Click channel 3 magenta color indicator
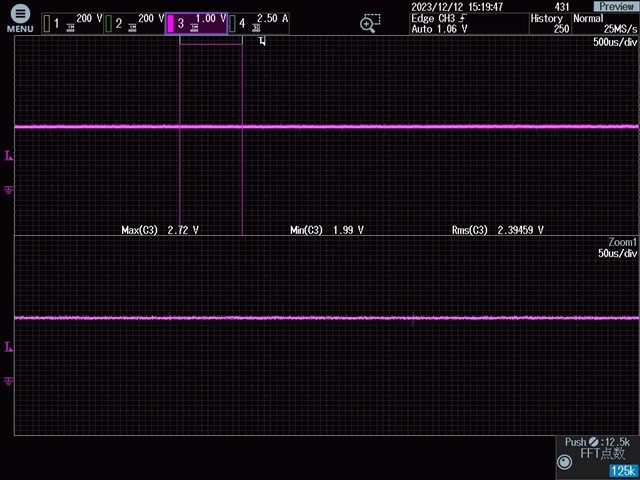Image resolution: width=640 pixels, height=480 pixels. [171, 24]
